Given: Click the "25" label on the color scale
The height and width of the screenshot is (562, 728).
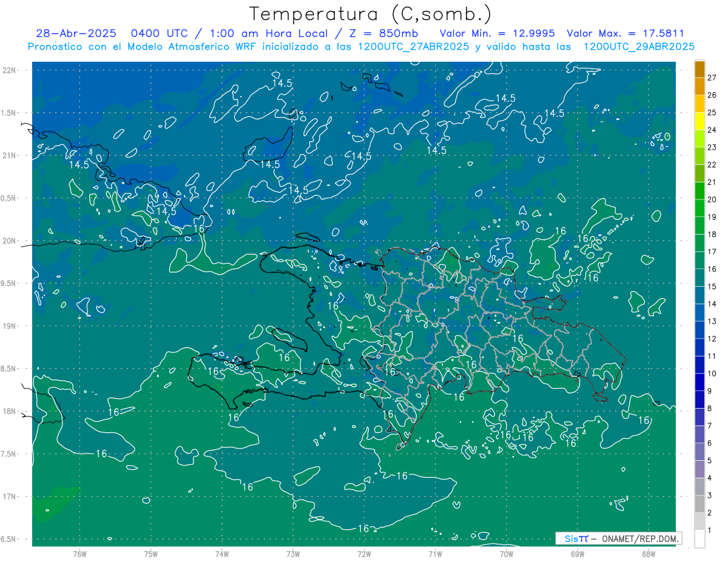Looking at the screenshot, I should 712,113.
